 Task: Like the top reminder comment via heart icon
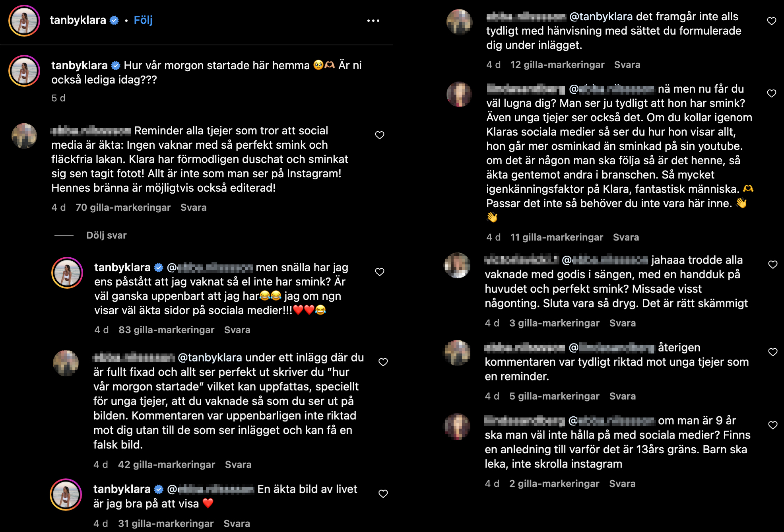point(380,135)
